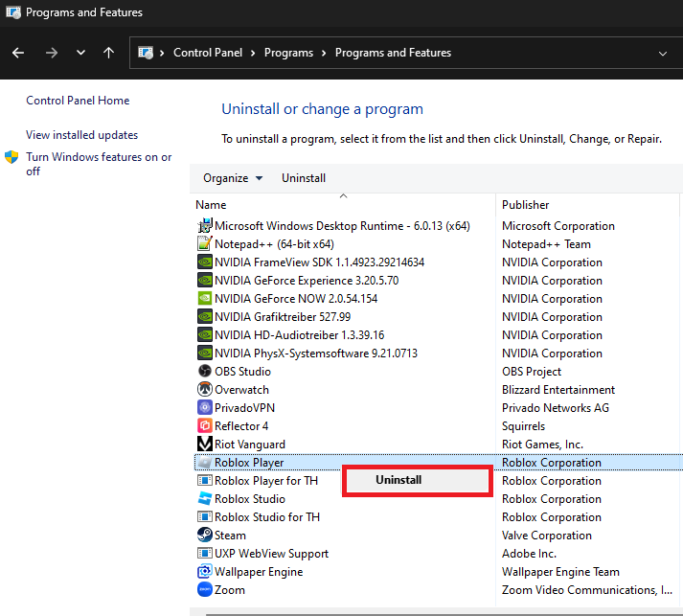Open the Organize dropdown menu

(232, 178)
